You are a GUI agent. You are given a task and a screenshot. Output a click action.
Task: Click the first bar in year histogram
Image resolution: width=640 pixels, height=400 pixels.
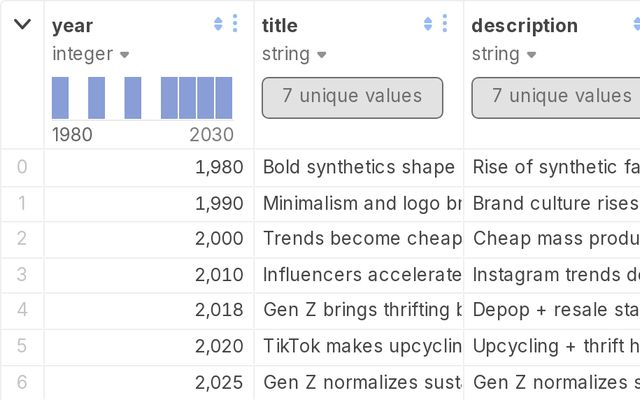click(60, 98)
